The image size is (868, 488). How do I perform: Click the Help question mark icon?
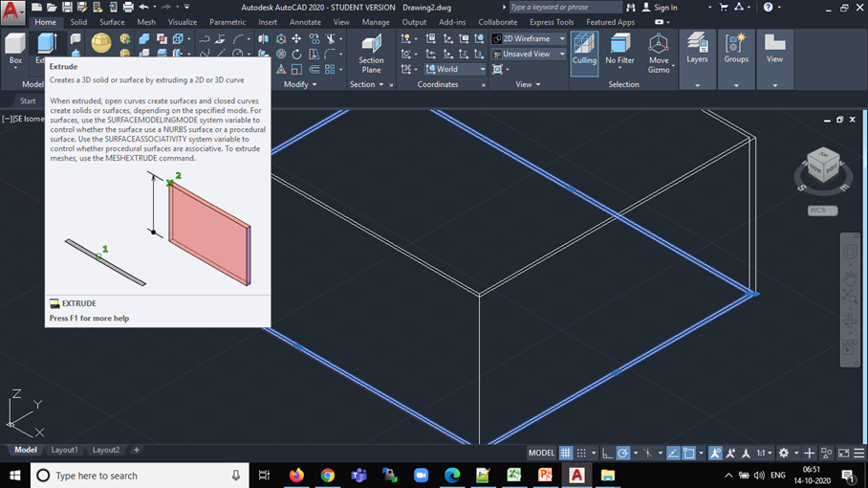768,8
